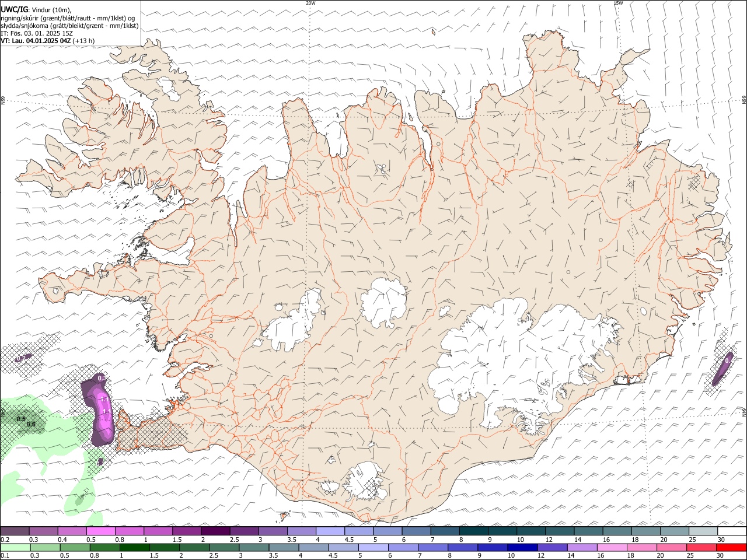Pick the pale green 0.1 swatch in lower scale

pos(15,548)
